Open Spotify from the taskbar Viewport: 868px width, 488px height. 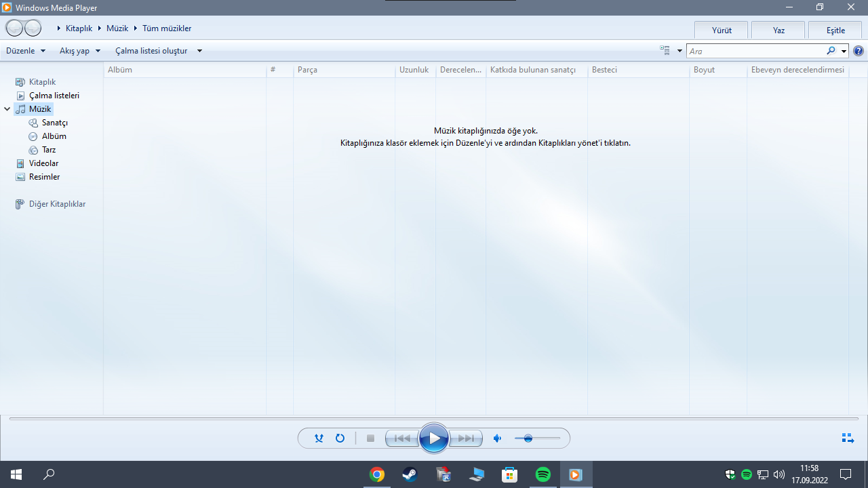tap(542, 474)
